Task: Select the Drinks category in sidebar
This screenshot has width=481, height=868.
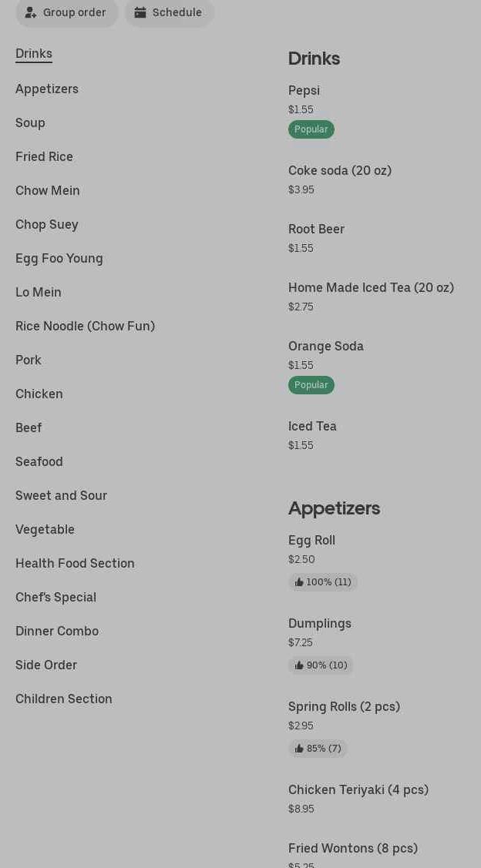Action: pyautogui.click(x=34, y=54)
